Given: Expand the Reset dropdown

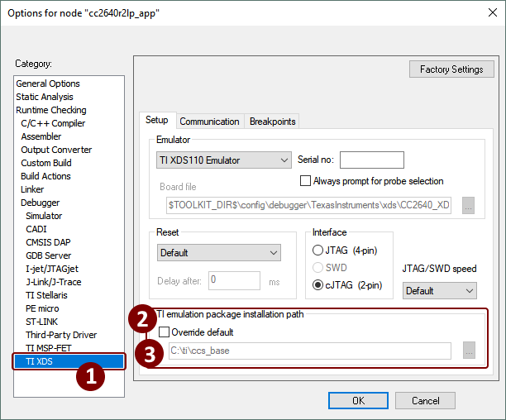Looking at the screenshot, I should pos(219,252).
